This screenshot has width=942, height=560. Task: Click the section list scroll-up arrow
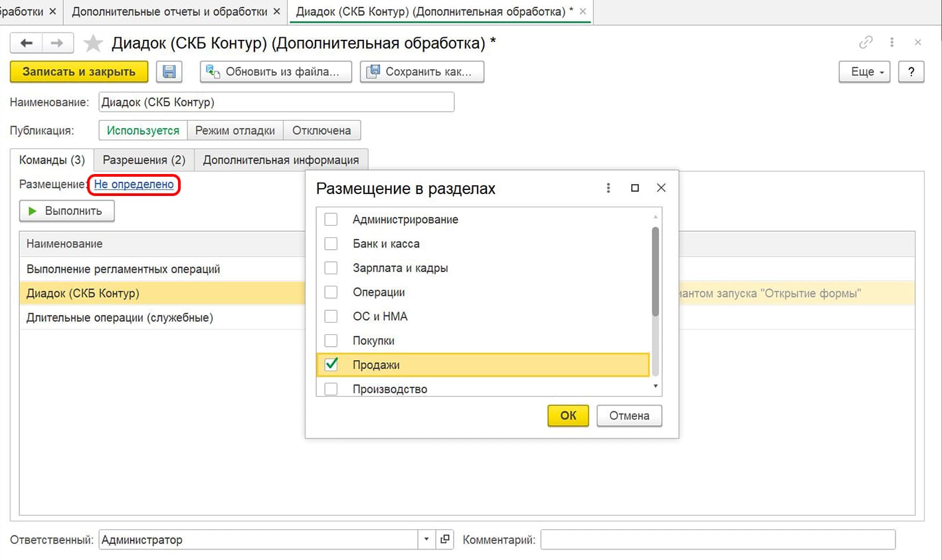pyautogui.click(x=655, y=217)
